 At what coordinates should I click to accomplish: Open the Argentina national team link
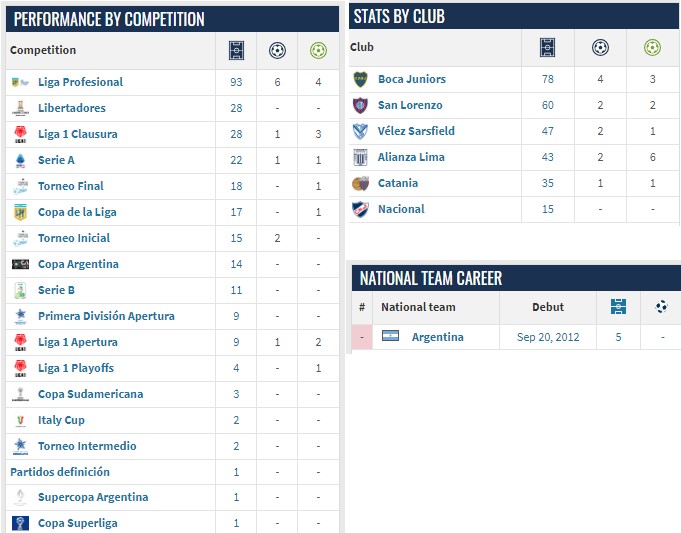coord(437,337)
